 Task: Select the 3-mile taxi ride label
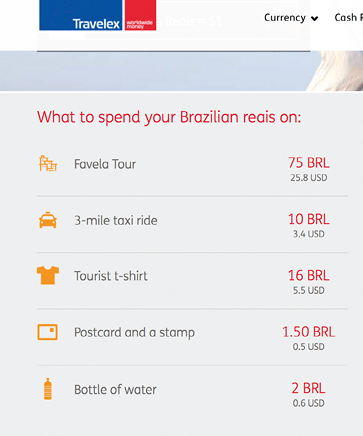pos(116,220)
